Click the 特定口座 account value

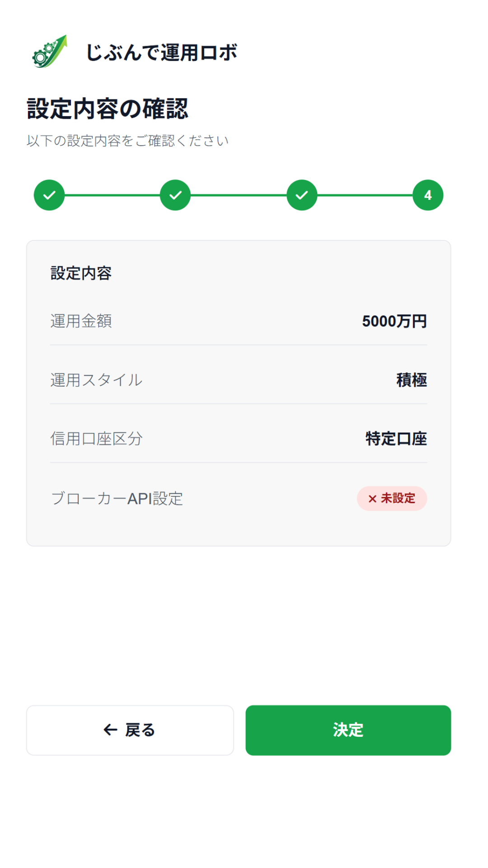point(396,439)
